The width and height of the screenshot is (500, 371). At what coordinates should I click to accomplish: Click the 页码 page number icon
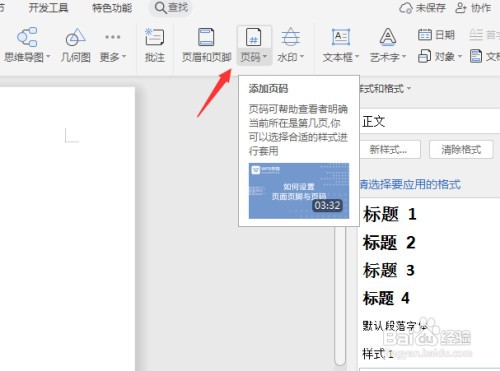253,37
